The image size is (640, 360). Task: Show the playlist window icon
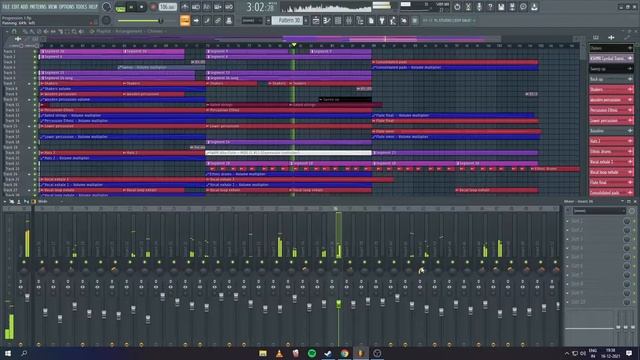(x=316, y=20)
